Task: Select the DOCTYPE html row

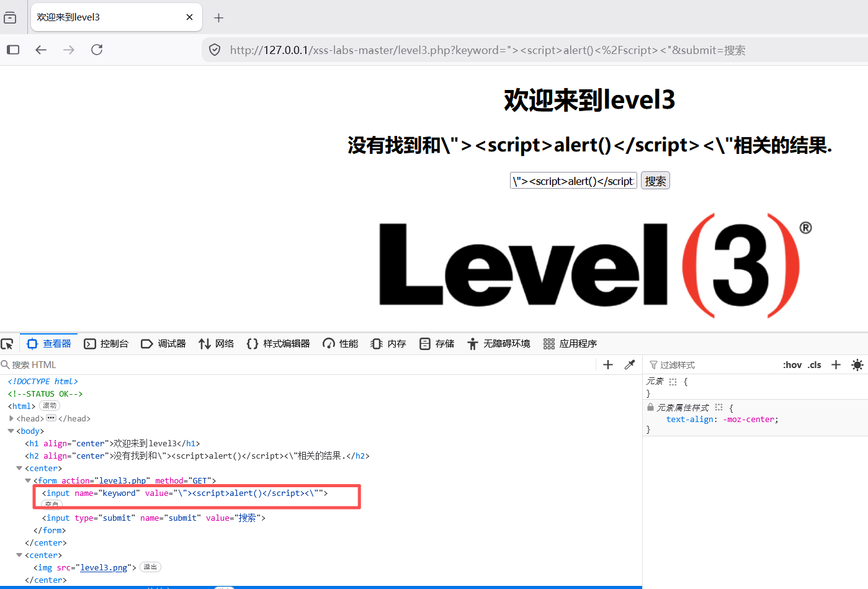Action: click(43, 382)
